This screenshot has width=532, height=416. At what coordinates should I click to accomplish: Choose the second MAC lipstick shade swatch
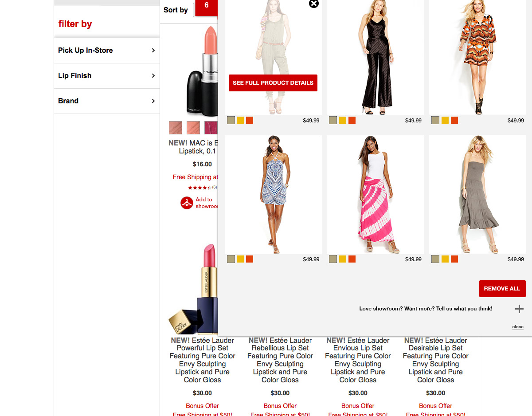pos(193,128)
